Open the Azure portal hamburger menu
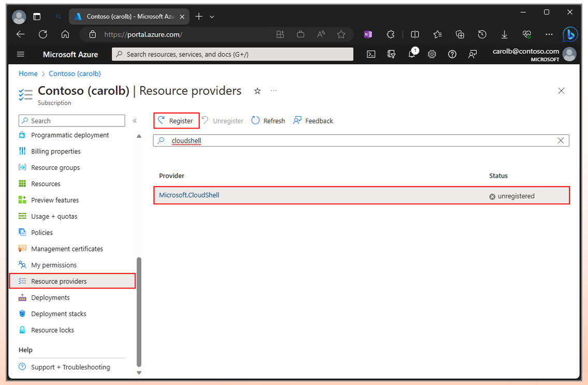 tap(21, 54)
